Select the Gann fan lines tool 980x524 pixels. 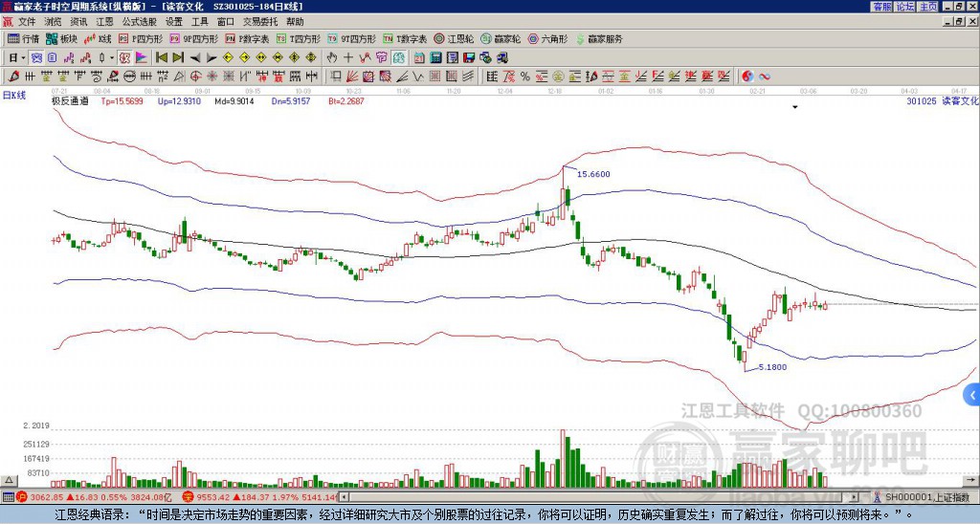click(352, 76)
